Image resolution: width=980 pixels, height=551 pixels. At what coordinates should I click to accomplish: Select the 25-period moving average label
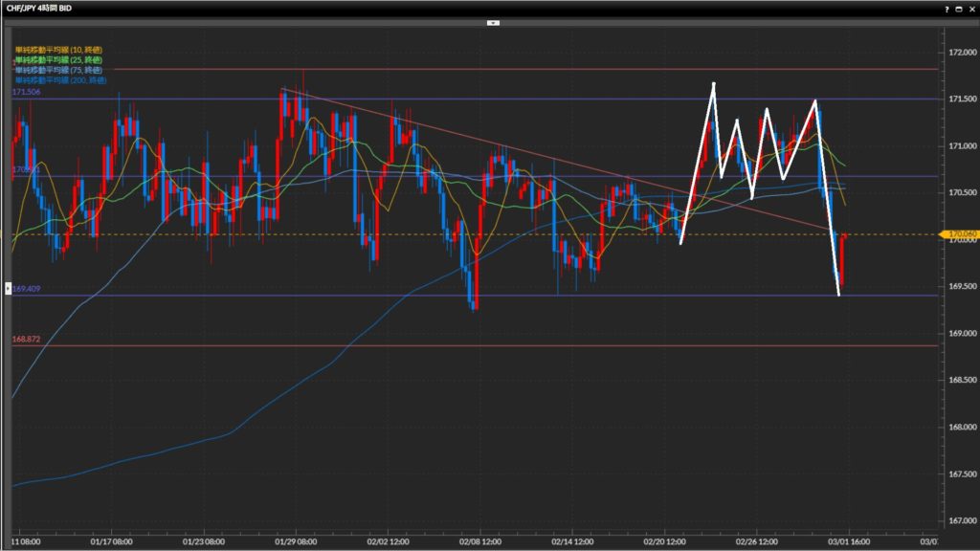(59, 58)
